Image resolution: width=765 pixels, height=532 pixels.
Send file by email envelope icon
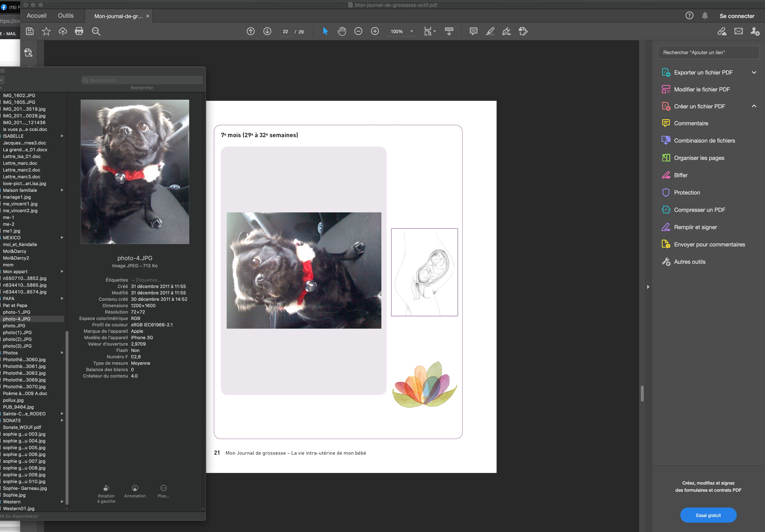[738, 31]
